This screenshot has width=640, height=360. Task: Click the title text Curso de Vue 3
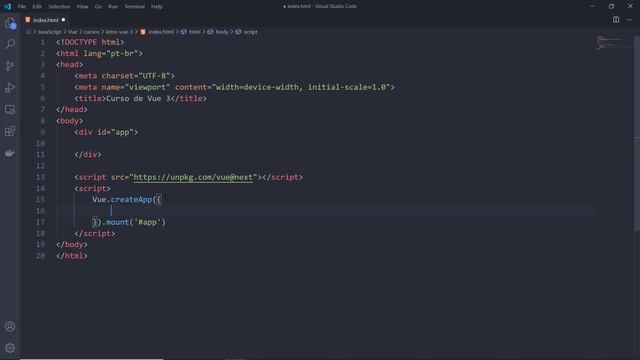coord(138,98)
